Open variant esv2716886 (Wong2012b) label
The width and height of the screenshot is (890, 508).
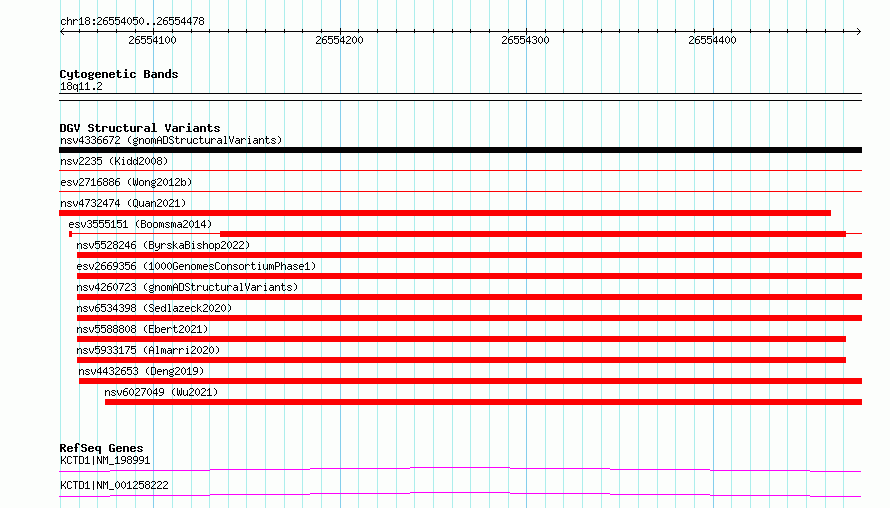[126, 182]
